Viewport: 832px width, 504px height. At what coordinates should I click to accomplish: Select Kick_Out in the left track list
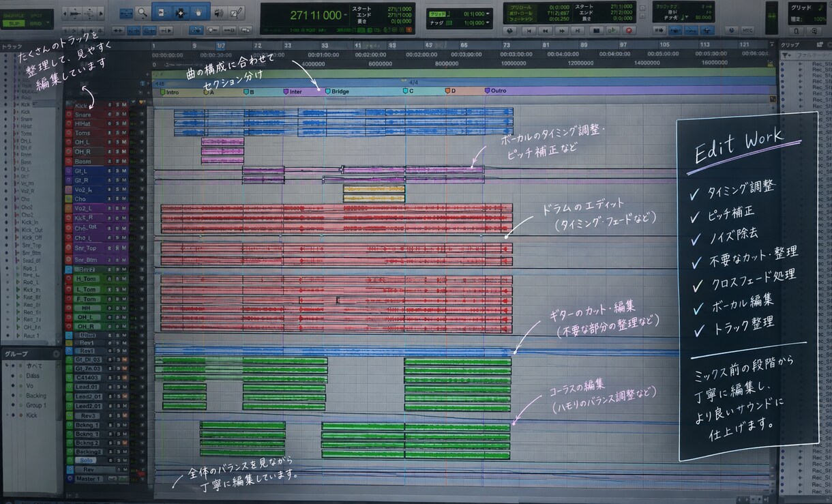[31, 230]
